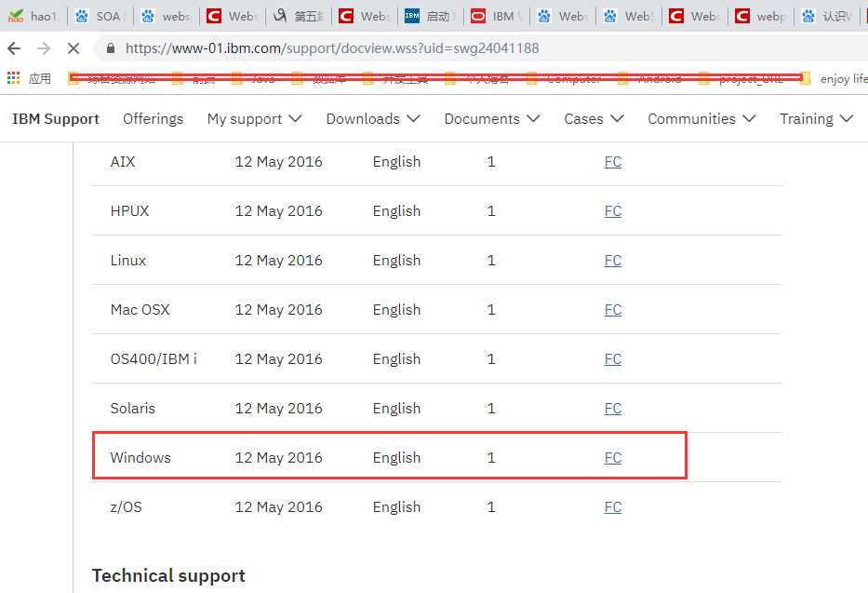Switch to the IBM tab with red icon
This screenshot has width=868, height=593.
pyautogui.click(x=497, y=16)
